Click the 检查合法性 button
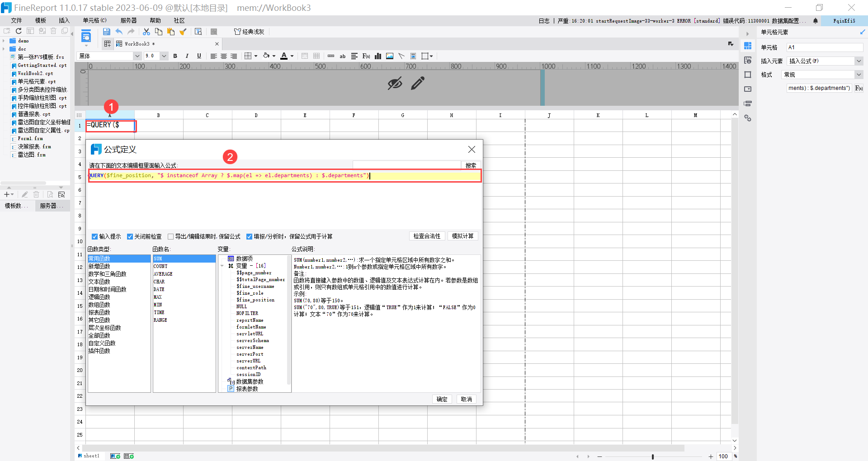The width and height of the screenshot is (868, 461). (426, 236)
